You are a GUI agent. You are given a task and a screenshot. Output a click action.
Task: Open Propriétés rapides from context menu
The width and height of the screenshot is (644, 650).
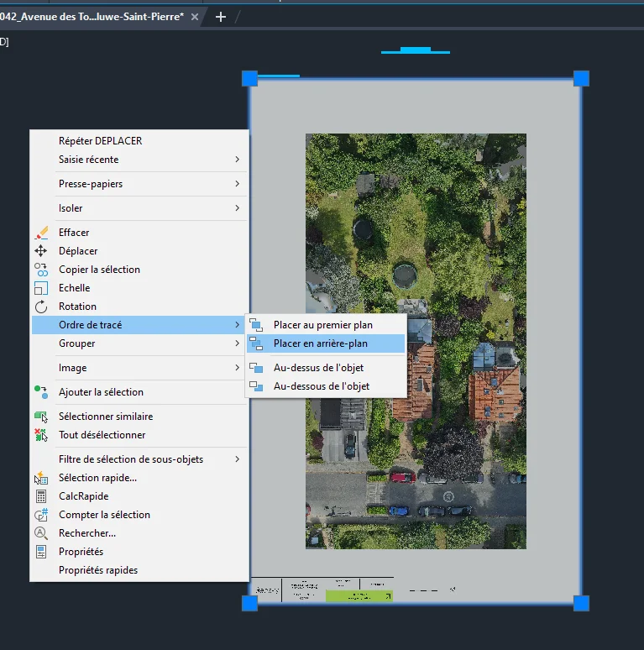[98, 570]
